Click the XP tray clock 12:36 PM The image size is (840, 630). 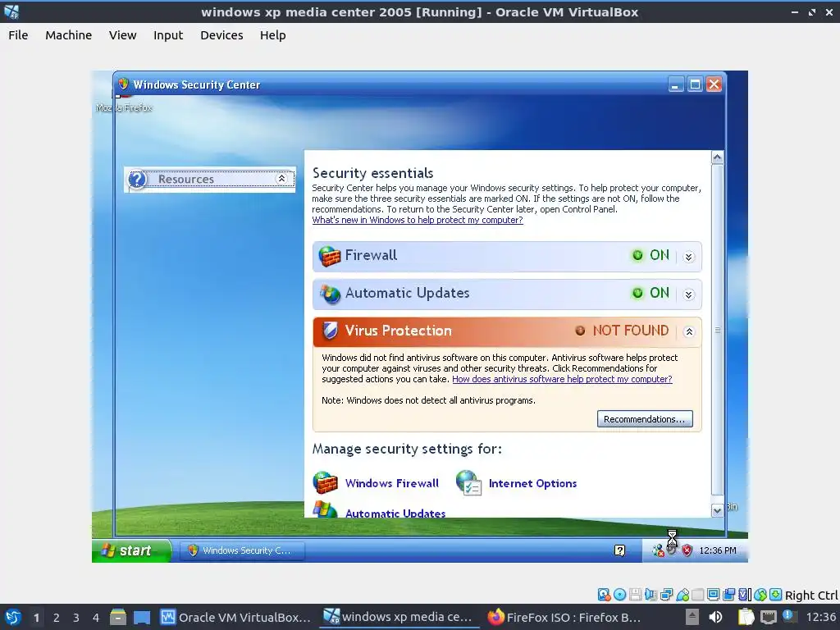pyautogui.click(x=717, y=550)
